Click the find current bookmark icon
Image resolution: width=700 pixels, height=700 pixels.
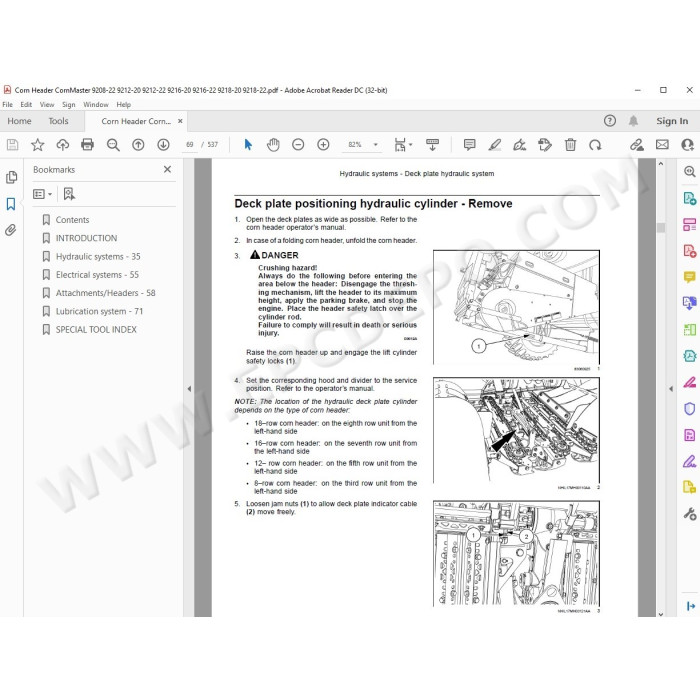pyautogui.click(x=69, y=194)
